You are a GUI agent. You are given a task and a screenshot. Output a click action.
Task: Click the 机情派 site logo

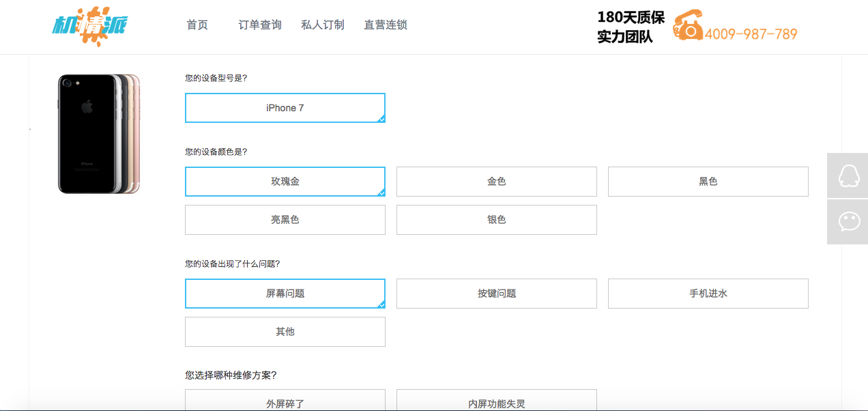pos(90,26)
